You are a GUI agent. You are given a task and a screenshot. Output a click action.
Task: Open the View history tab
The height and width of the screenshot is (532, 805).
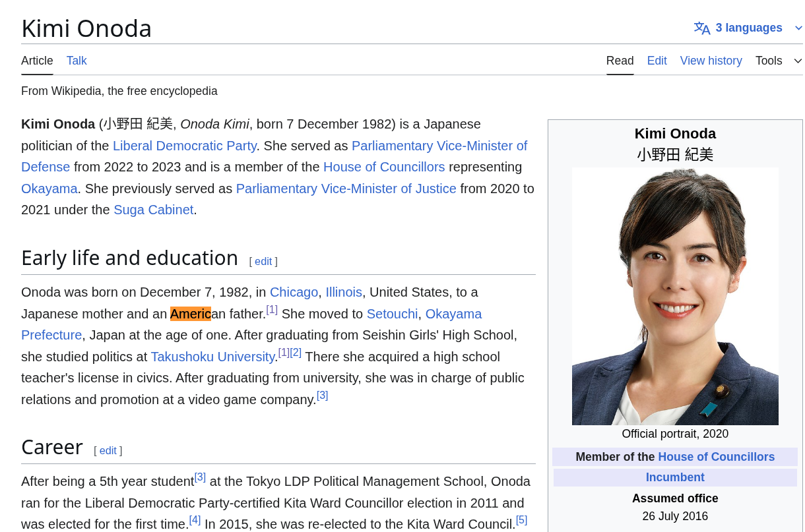[711, 61]
